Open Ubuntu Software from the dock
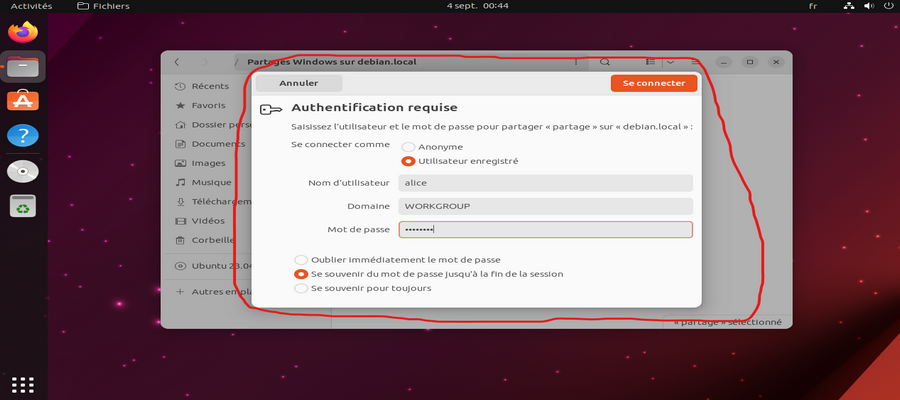 point(22,101)
